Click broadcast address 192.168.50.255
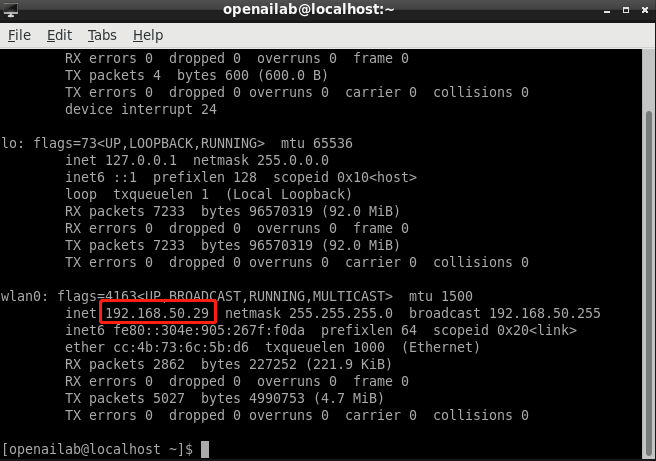Image resolution: width=656 pixels, height=461 pixels. (545, 313)
